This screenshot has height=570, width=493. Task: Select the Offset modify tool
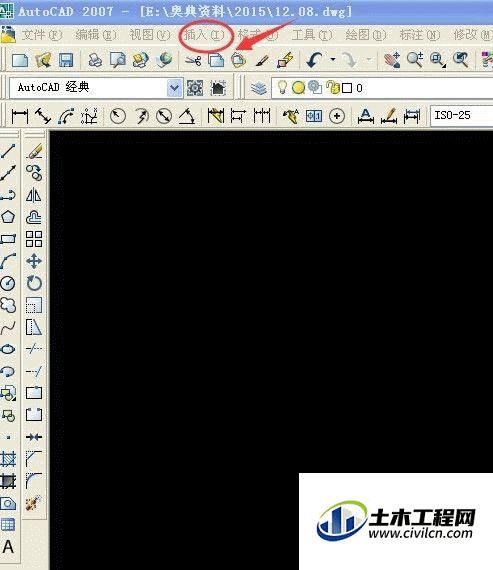(34, 217)
